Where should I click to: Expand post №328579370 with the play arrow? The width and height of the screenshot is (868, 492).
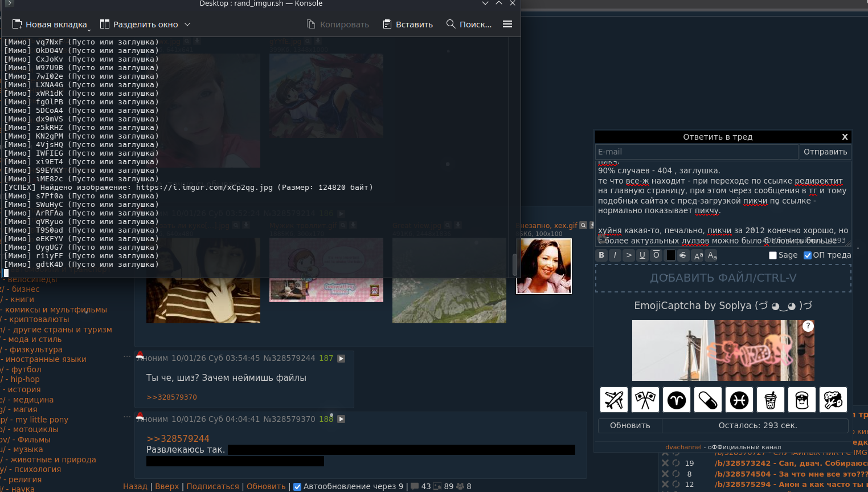tap(341, 419)
